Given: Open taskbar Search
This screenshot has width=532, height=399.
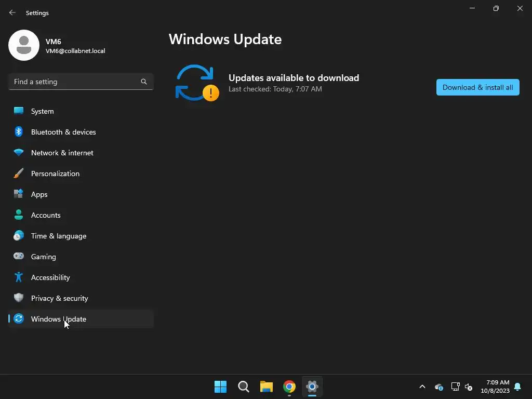Looking at the screenshot, I should [x=244, y=387].
